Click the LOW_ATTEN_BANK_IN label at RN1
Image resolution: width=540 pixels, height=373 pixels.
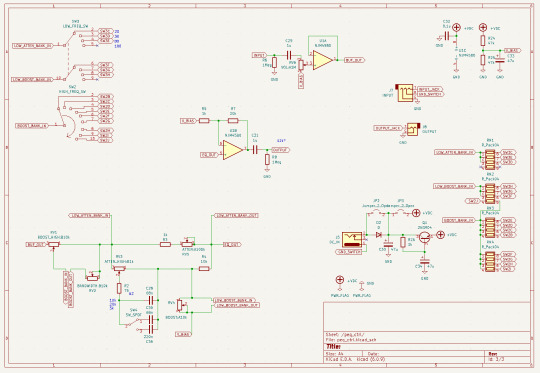pos(455,152)
